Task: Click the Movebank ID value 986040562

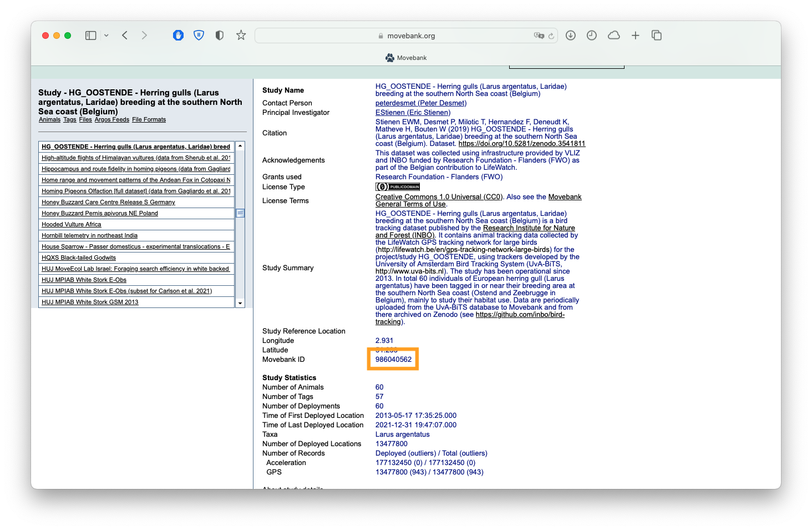Action: [x=393, y=360]
